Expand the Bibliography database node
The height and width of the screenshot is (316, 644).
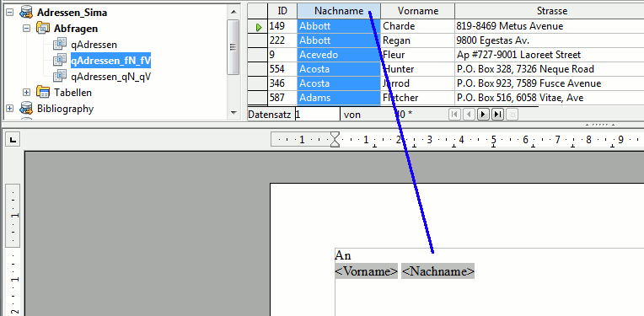[x=10, y=109]
